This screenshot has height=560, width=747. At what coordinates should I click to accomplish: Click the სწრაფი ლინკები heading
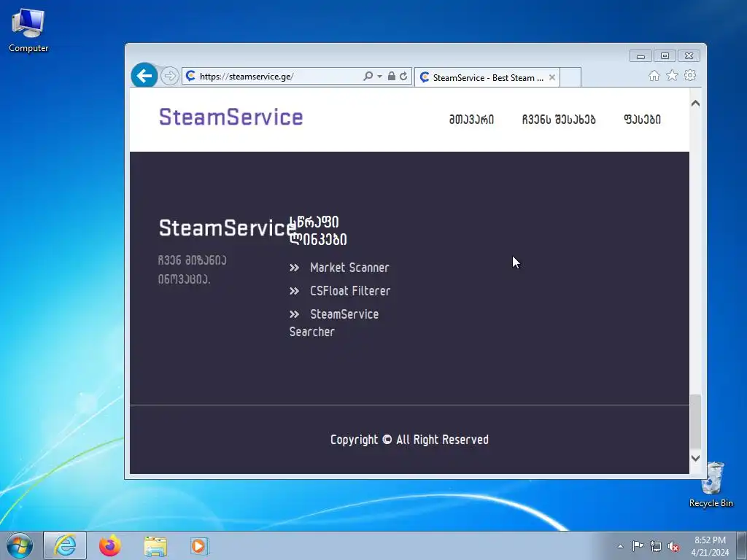point(318,230)
